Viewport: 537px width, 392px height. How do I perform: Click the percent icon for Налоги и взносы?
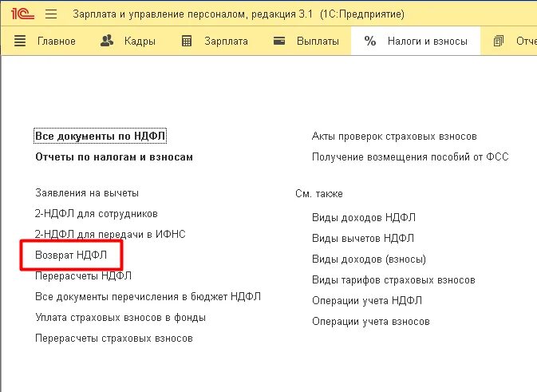(x=370, y=42)
